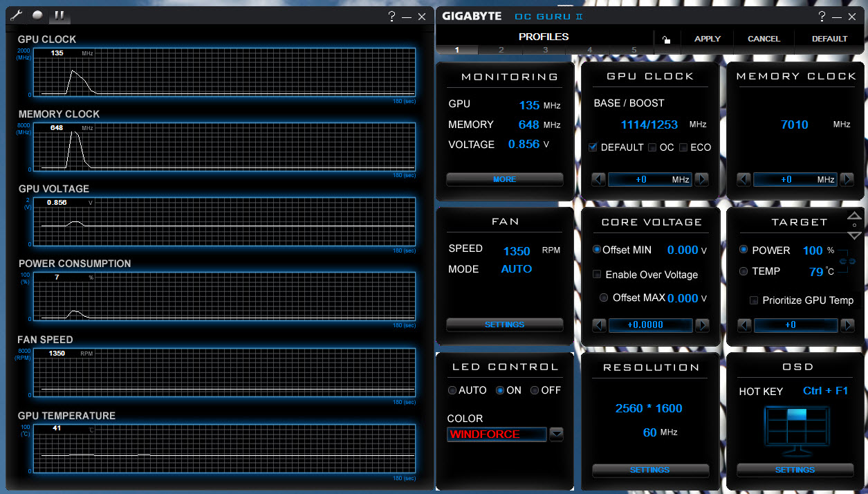868x494 pixels.
Task: Pause the live monitoring graphs
Action: pyautogui.click(x=59, y=15)
